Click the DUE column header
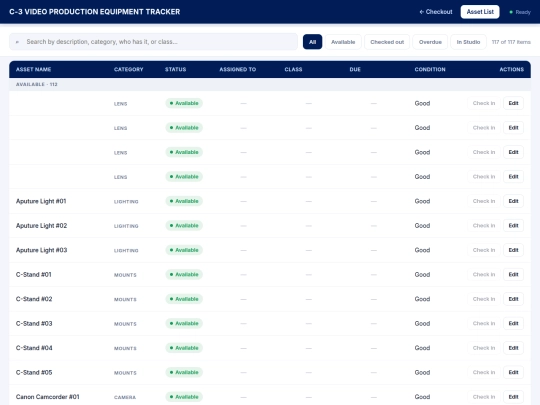540x405 pixels. click(x=355, y=69)
